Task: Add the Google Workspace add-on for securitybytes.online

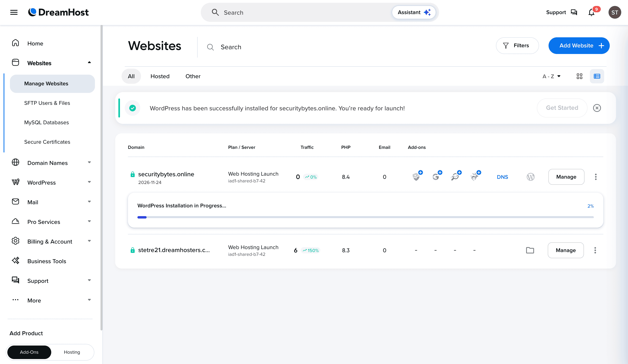Action: tap(436, 177)
